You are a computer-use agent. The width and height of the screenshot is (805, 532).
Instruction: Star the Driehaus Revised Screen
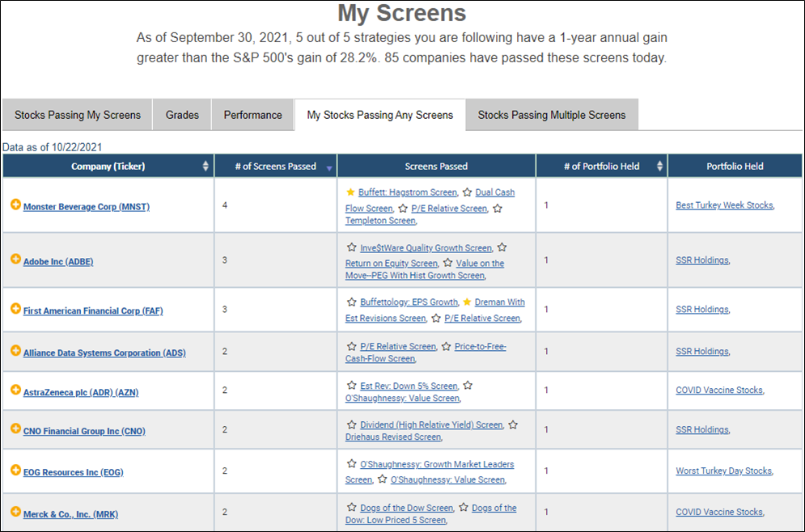click(513, 424)
